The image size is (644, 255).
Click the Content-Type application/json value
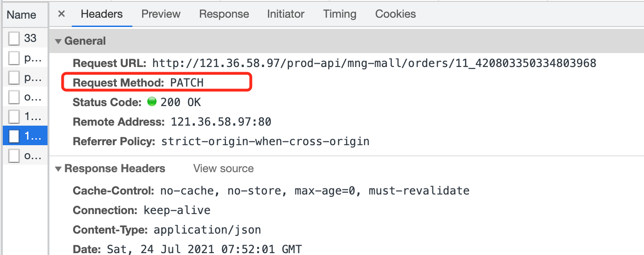click(x=207, y=230)
